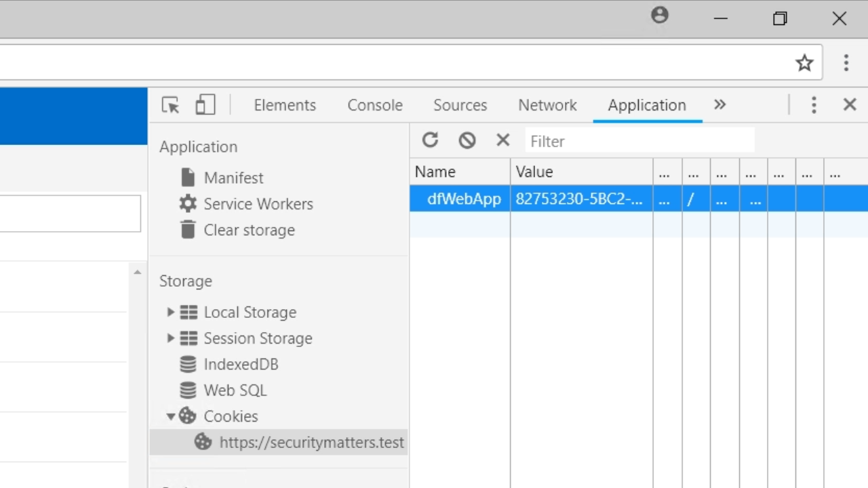Toggle the device toolbar icon
Image resolution: width=868 pixels, height=488 pixels.
click(205, 105)
